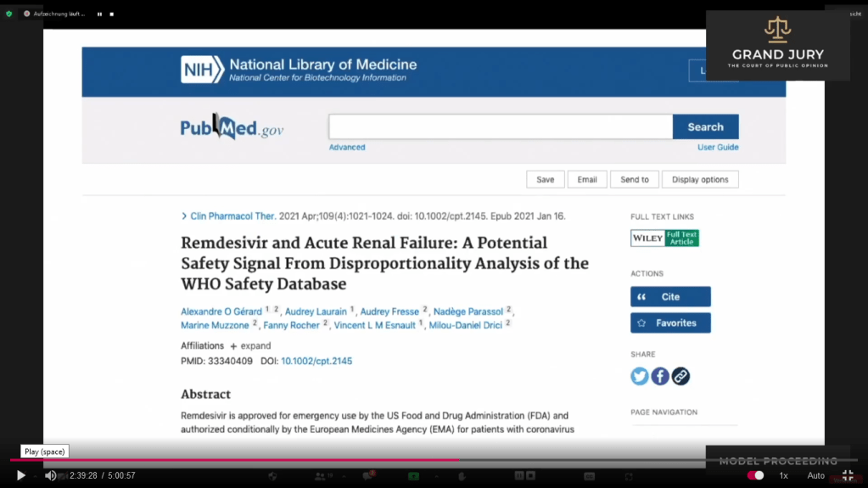The width and height of the screenshot is (868, 488).
Task: Open the 1x playback speed menu
Action: [x=784, y=475]
